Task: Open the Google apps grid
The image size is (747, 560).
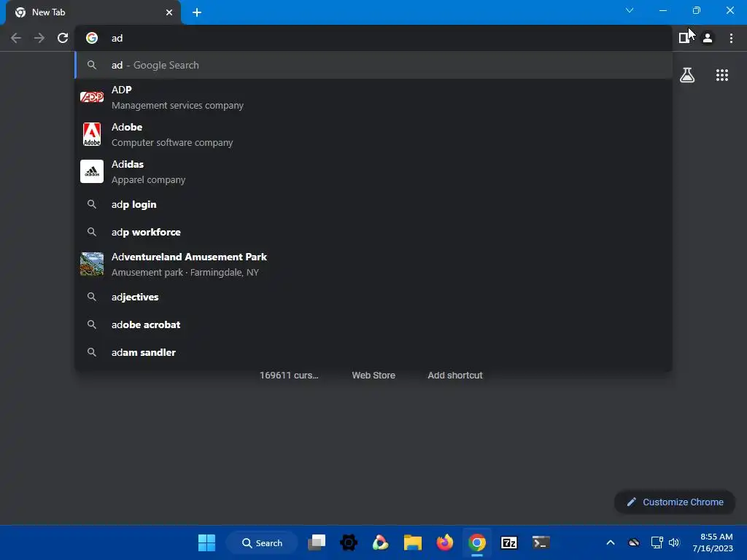Action: coord(721,75)
